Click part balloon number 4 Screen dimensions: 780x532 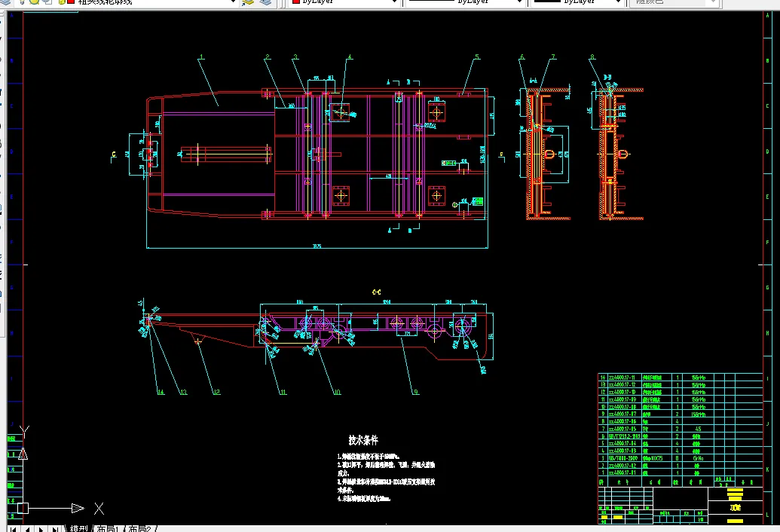(350, 57)
